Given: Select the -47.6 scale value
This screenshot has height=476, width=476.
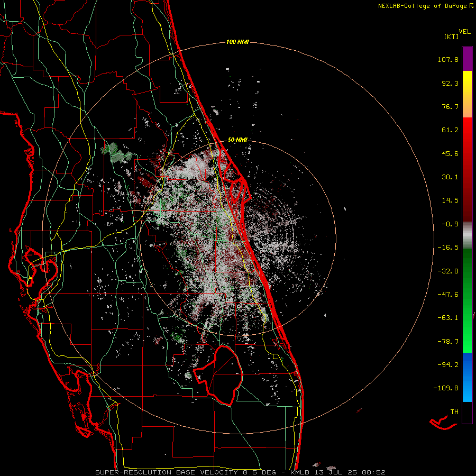Looking at the screenshot, I should (x=448, y=295).
